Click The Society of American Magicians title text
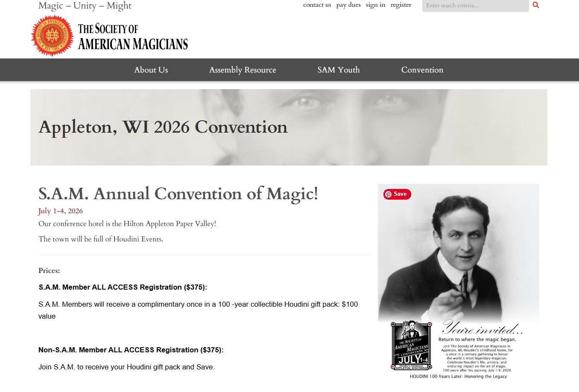The image size is (579, 392). tap(132, 37)
